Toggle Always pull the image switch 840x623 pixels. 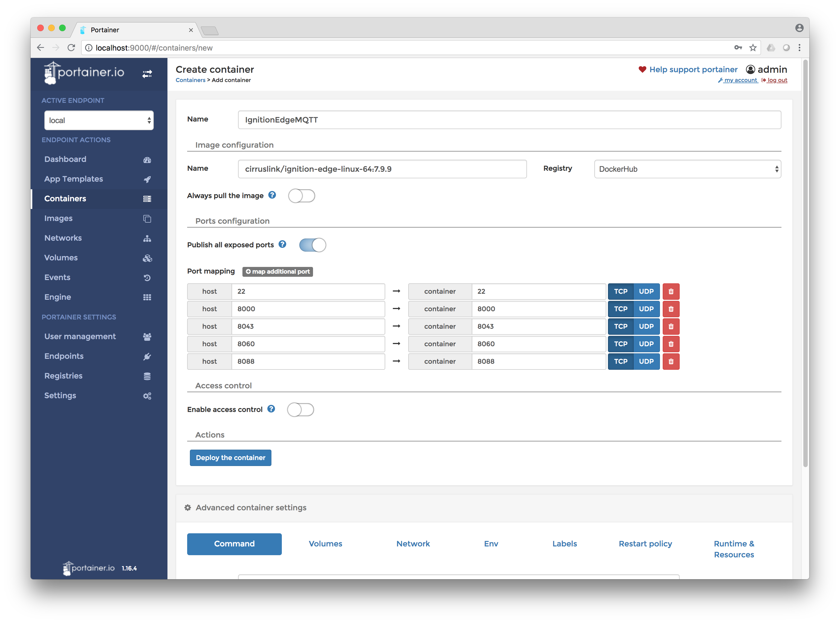pyautogui.click(x=301, y=196)
